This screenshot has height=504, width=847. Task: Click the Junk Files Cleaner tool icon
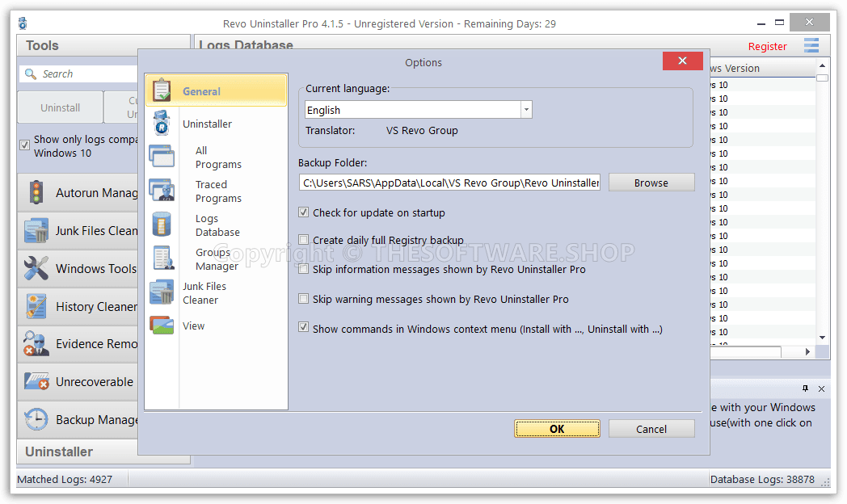tap(36, 230)
